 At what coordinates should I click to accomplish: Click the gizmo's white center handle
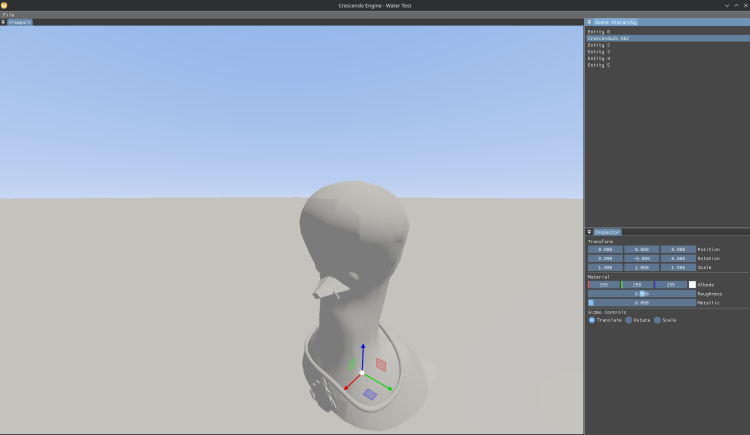(x=362, y=373)
